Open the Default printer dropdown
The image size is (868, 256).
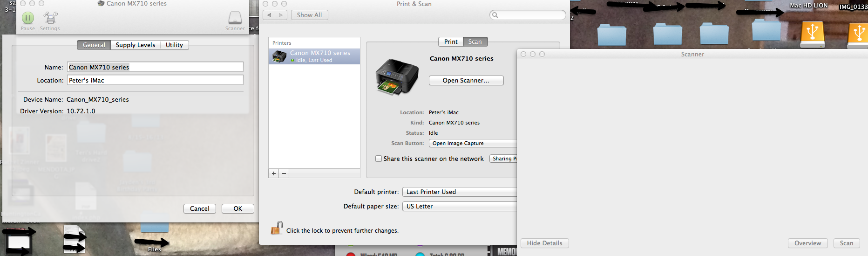[x=460, y=192]
